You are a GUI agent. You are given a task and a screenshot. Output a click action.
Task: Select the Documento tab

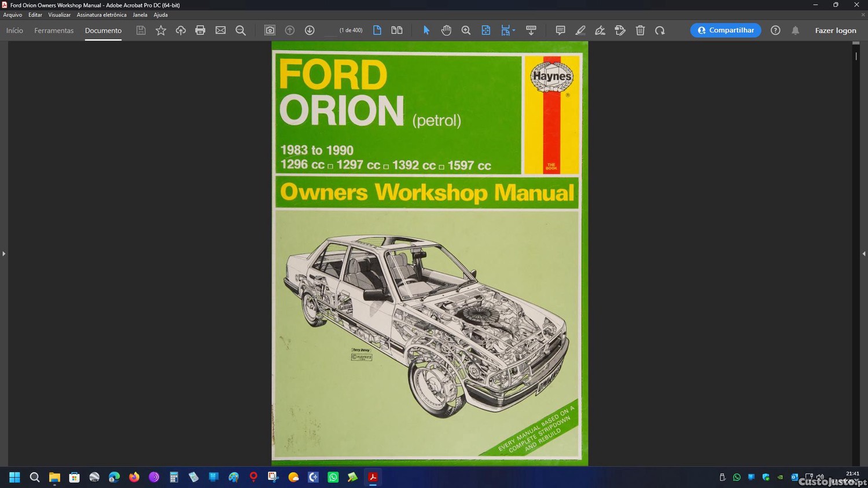coord(103,31)
